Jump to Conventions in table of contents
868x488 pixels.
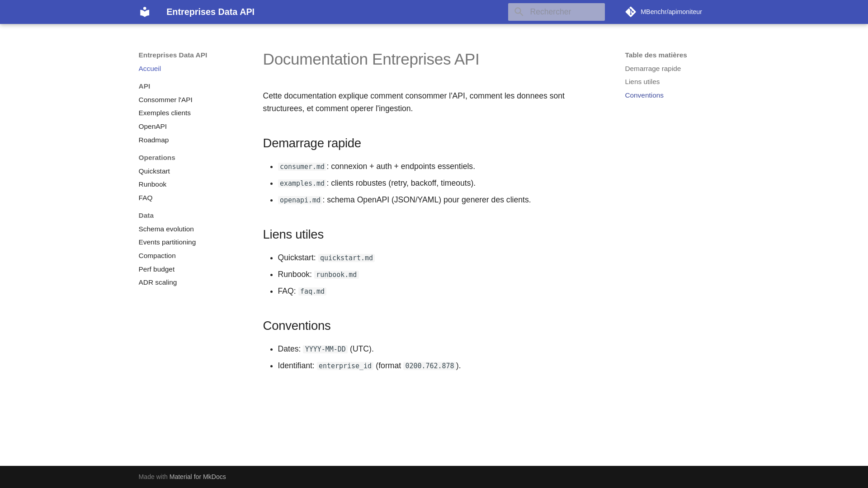644,95
